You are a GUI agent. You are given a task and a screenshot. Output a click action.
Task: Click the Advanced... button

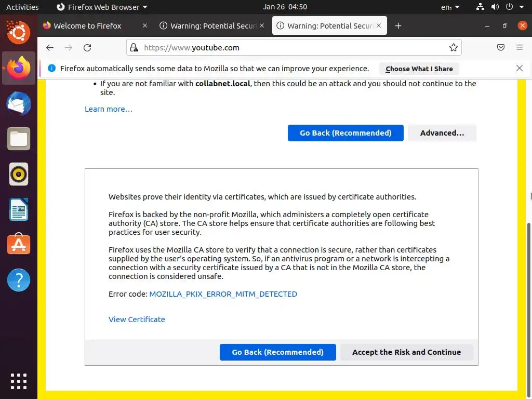pos(442,133)
